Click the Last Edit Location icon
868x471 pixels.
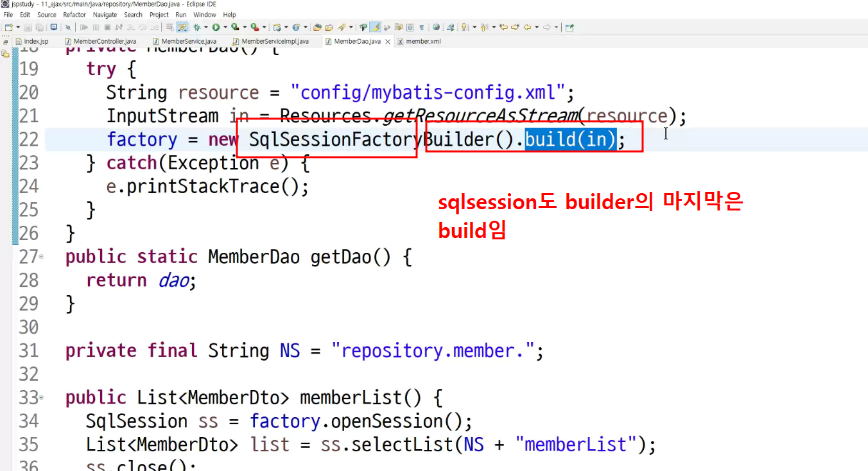[x=503, y=28]
